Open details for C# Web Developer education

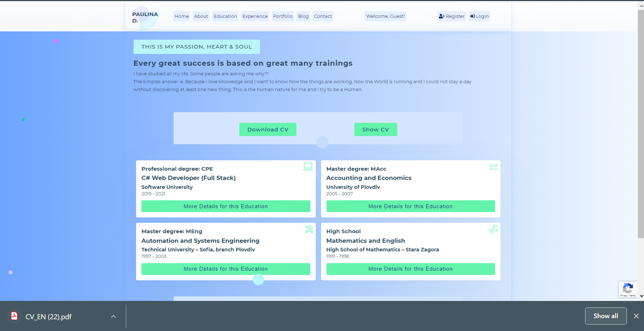coord(226,206)
